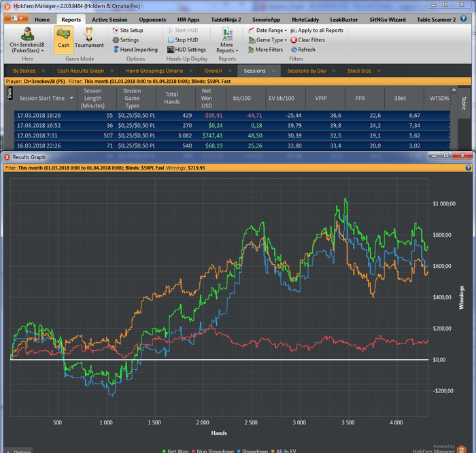Click the Start HUD button
476x453 pixels.
[183, 30]
